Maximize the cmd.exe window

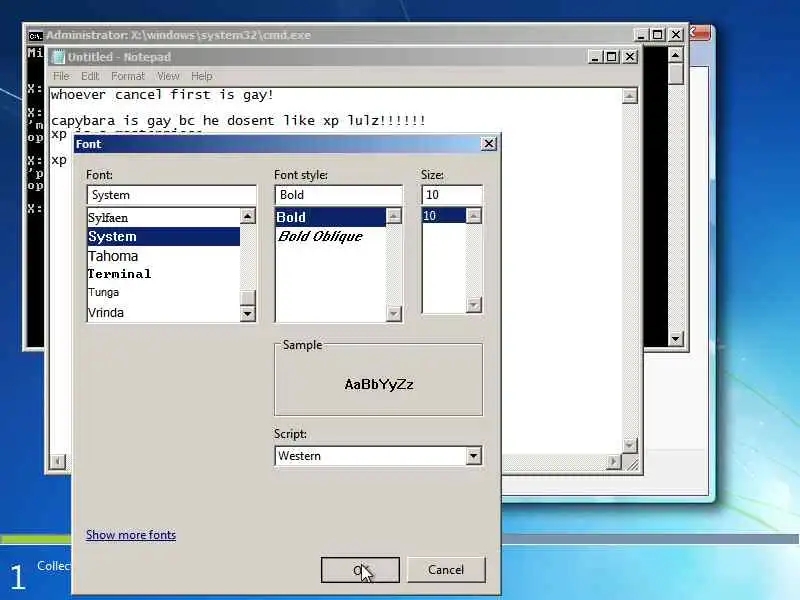pos(658,35)
